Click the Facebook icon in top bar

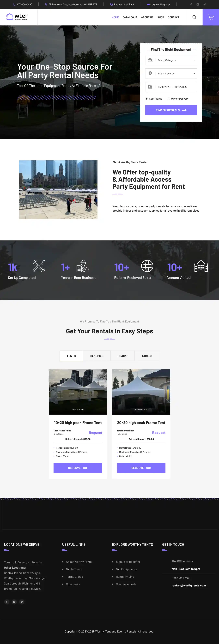point(191,5)
